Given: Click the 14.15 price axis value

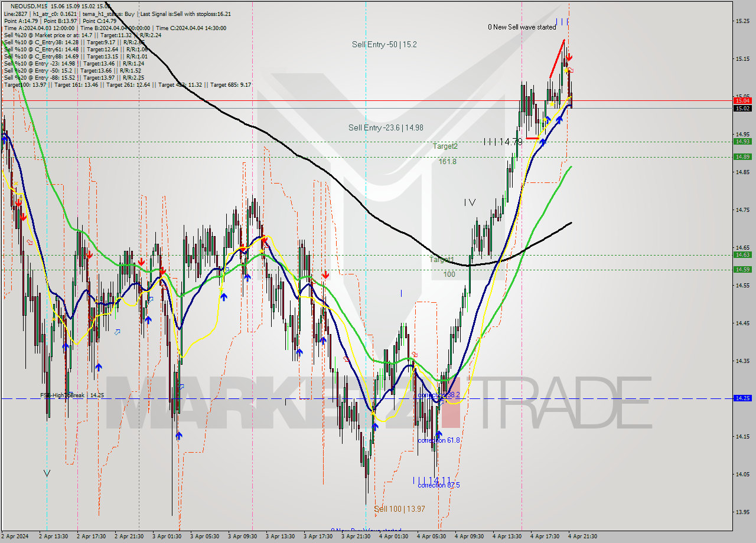Looking at the screenshot, I should pos(742,436).
